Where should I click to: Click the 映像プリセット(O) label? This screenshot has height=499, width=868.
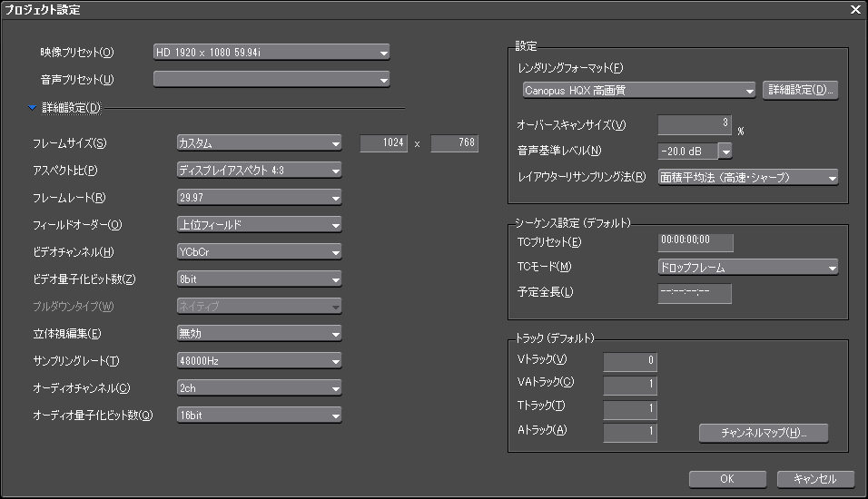pos(77,53)
